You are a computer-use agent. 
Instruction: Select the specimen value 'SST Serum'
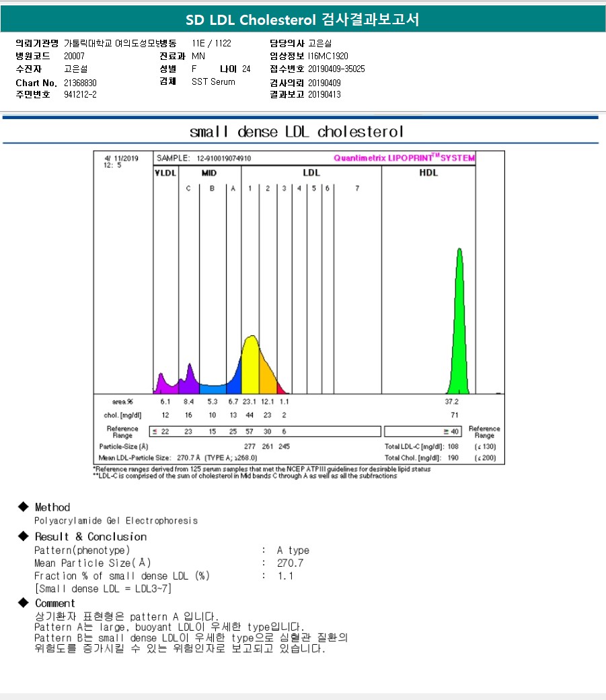coord(213,81)
